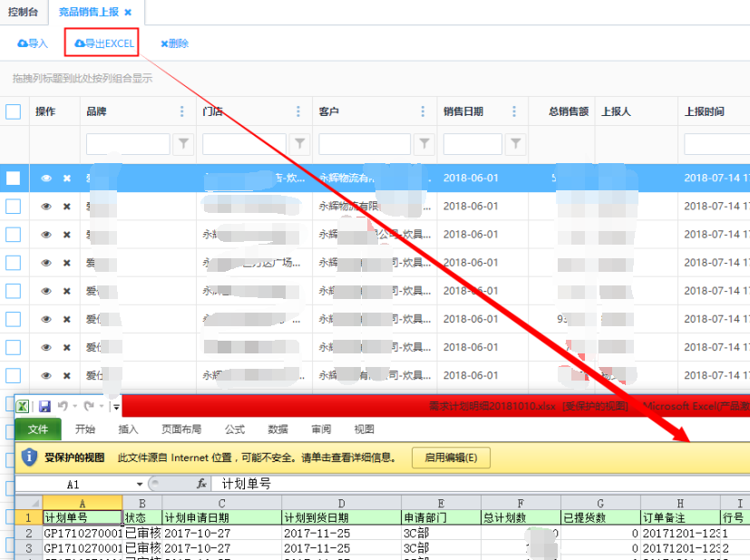The width and height of the screenshot is (750, 560).
Task: Switch to the 控制台 tab
Action: click(x=23, y=13)
